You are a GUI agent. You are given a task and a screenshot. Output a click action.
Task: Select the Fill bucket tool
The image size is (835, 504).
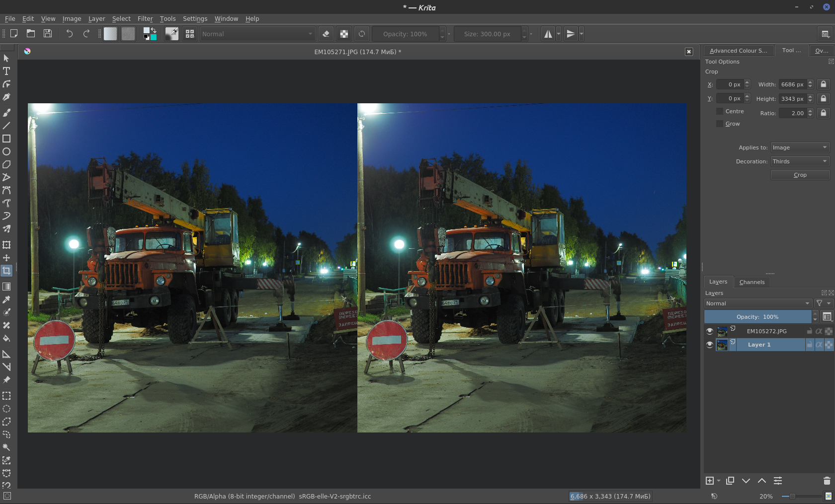pos(6,338)
